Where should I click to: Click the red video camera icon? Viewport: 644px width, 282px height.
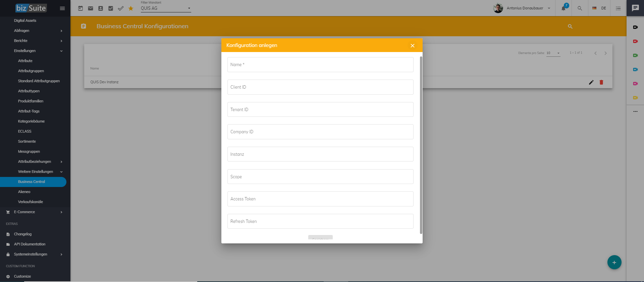635,41
